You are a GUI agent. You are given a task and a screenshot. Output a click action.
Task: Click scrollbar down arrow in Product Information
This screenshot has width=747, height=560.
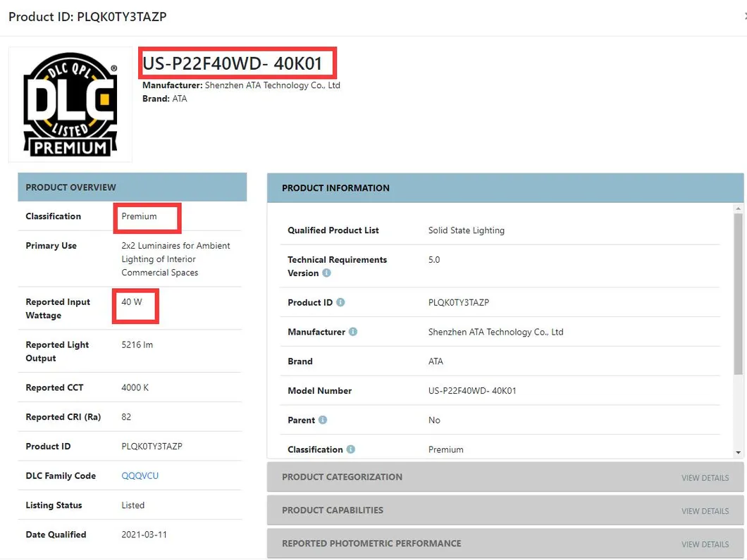click(x=738, y=452)
